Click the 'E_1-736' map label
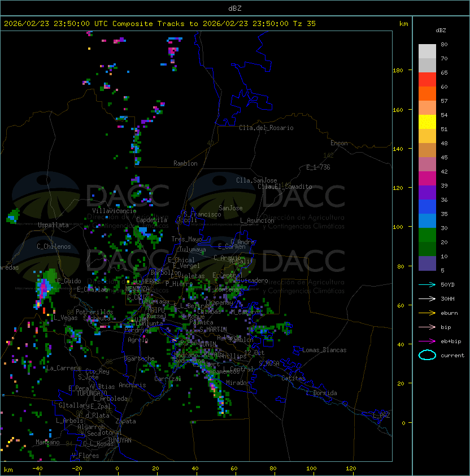470x476 pixels. [x=318, y=167]
